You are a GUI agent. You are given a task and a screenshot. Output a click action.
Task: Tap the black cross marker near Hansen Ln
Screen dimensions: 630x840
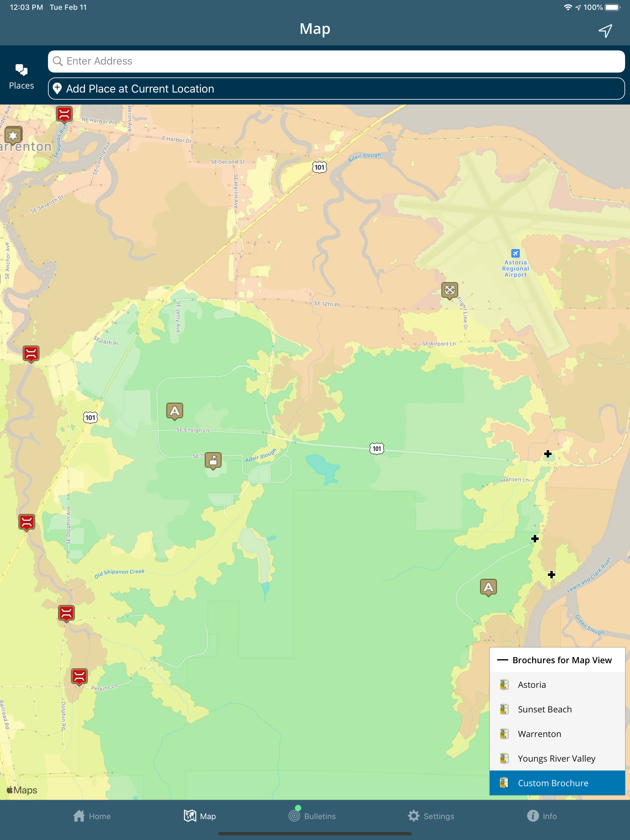point(548,454)
